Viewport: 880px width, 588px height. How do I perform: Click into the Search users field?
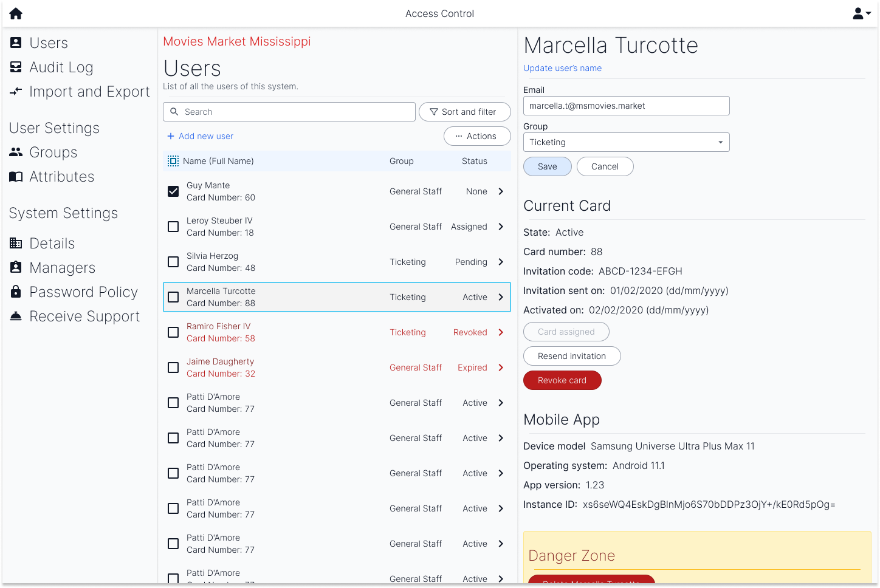[x=289, y=112]
